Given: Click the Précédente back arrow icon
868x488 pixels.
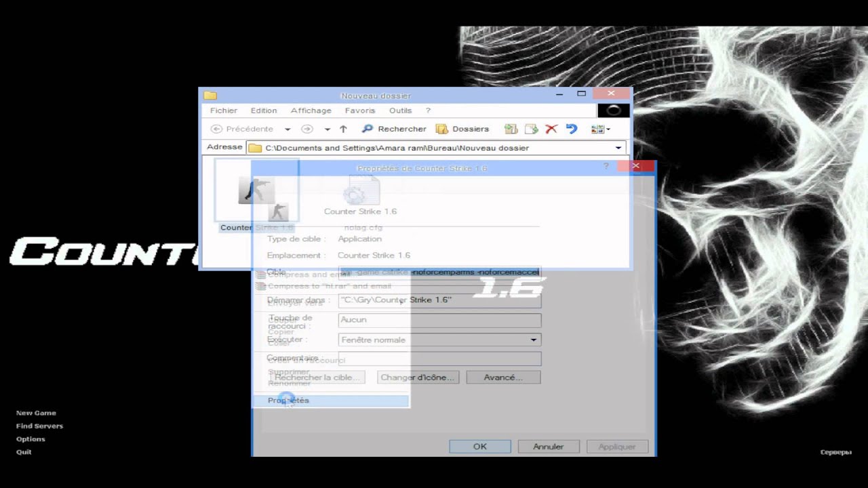Looking at the screenshot, I should [x=216, y=129].
